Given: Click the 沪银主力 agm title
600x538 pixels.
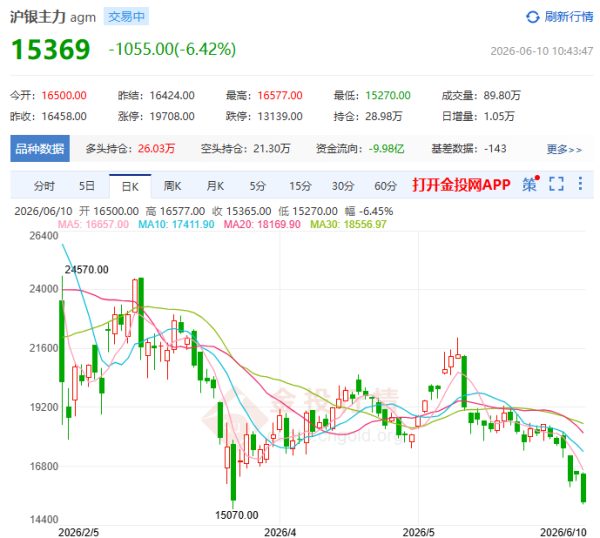Looking at the screenshot, I should click(53, 17).
